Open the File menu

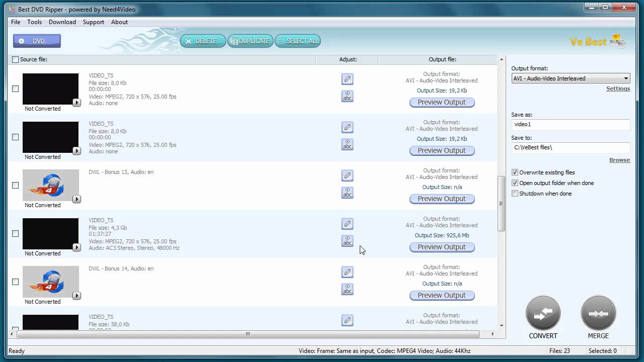click(16, 22)
